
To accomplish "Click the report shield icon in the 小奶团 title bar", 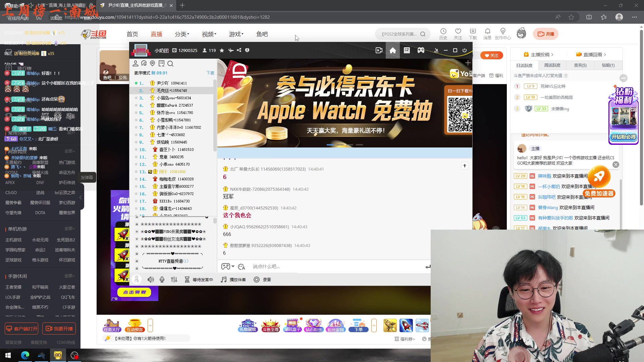I will point(247,50).
